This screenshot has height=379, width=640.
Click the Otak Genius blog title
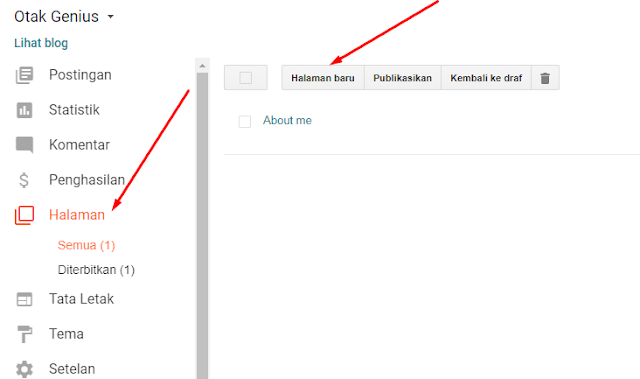[x=56, y=17]
